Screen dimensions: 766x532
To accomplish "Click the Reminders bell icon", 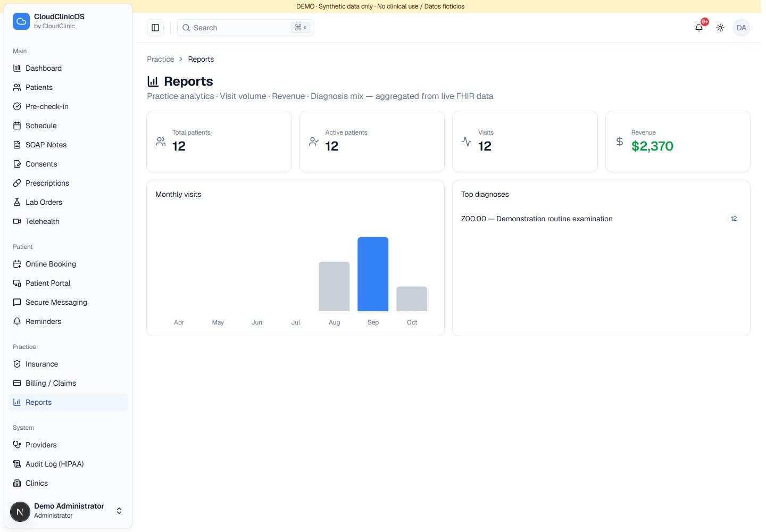I will [x=17, y=321].
